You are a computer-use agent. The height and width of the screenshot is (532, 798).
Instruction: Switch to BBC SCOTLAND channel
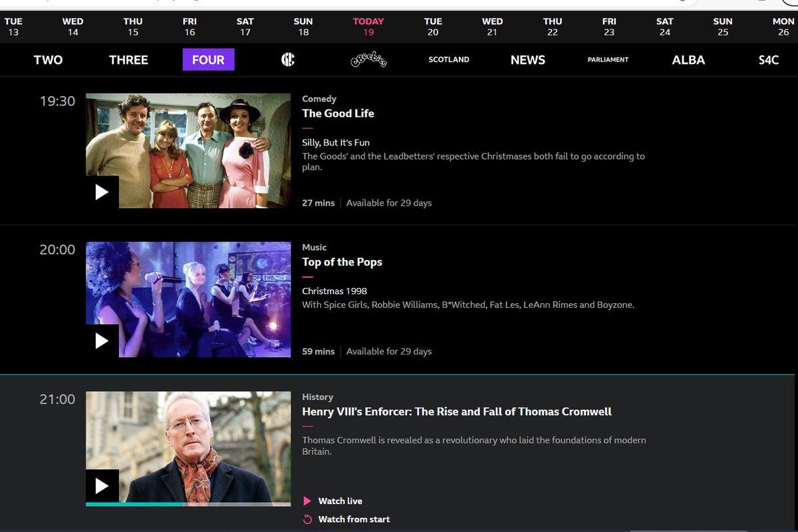click(x=449, y=60)
